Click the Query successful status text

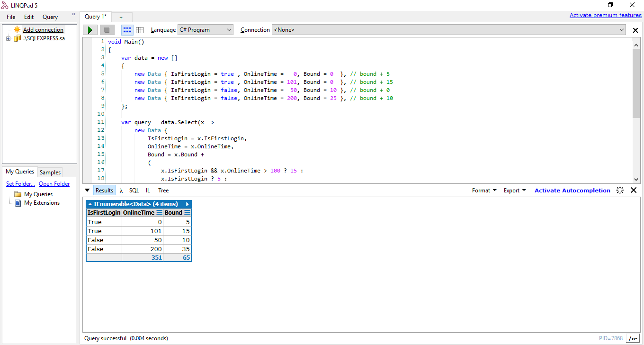[105, 338]
